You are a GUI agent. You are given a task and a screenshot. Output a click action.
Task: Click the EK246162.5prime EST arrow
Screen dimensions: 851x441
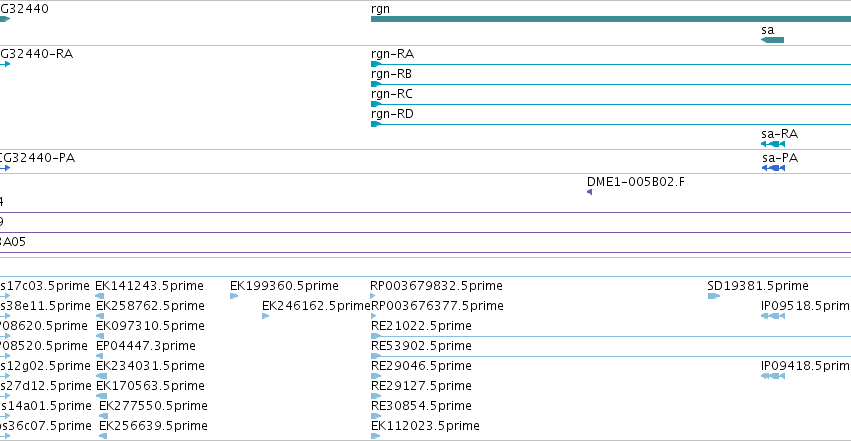tap(265, 316)
